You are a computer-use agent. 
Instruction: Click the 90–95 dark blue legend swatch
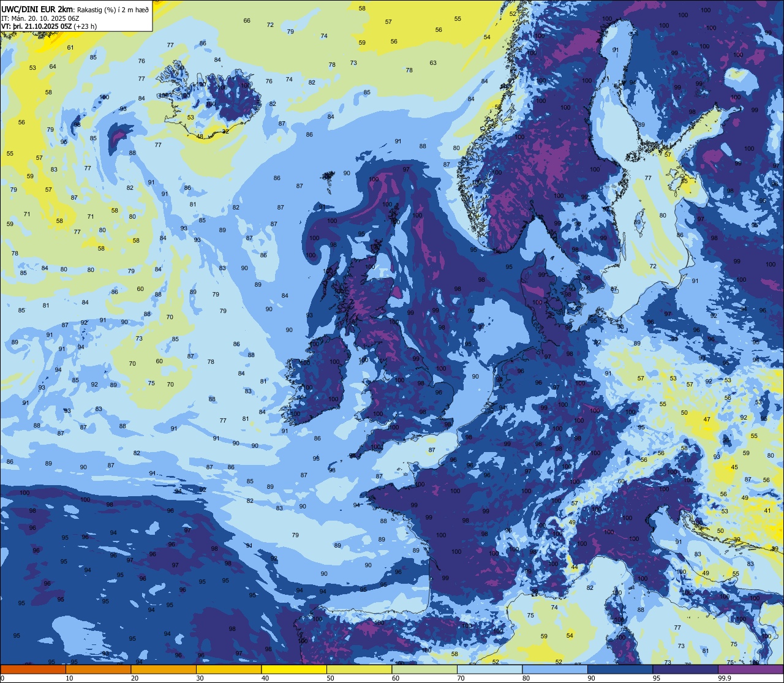pyautogui.click(x=620, y=669)
